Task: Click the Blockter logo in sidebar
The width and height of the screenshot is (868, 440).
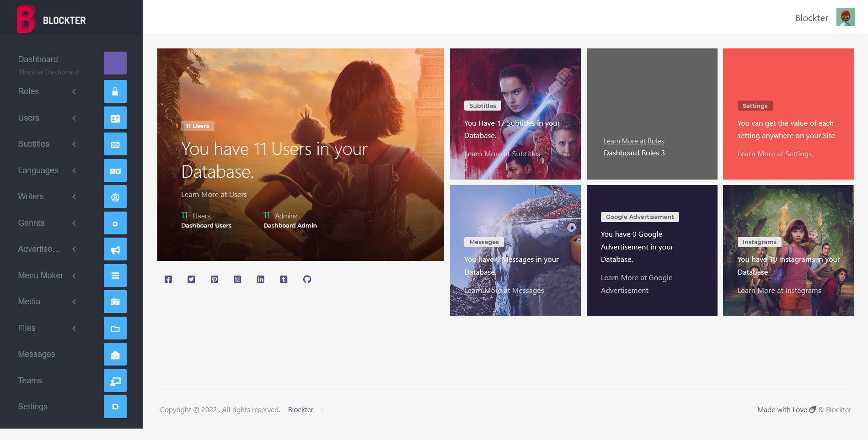Action: (x=51, y=19)
